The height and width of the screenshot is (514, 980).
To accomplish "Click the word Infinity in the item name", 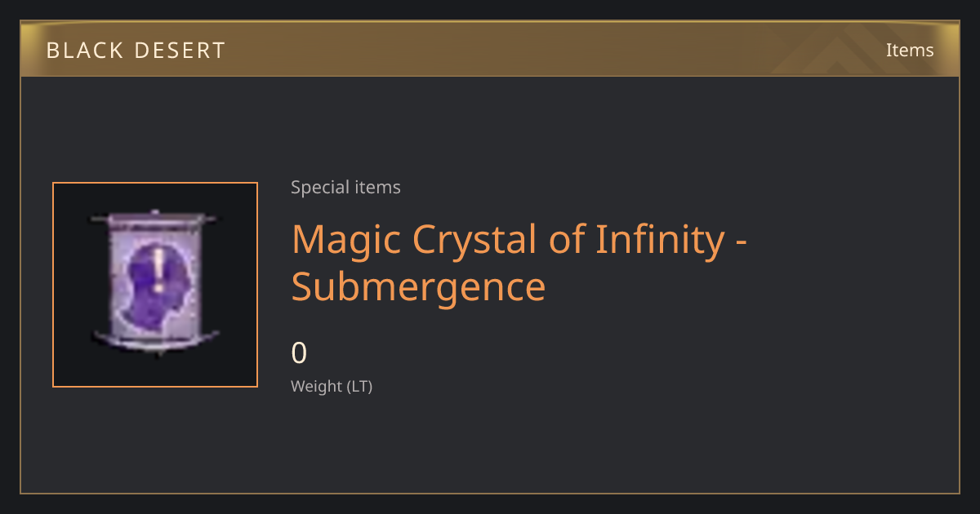I will pyautogui.click(x=660, y=240).
